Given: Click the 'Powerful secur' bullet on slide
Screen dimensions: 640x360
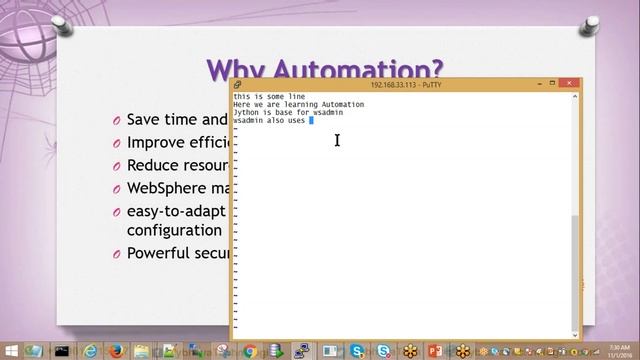Looking at the screenshot, I should pos(178,253).
